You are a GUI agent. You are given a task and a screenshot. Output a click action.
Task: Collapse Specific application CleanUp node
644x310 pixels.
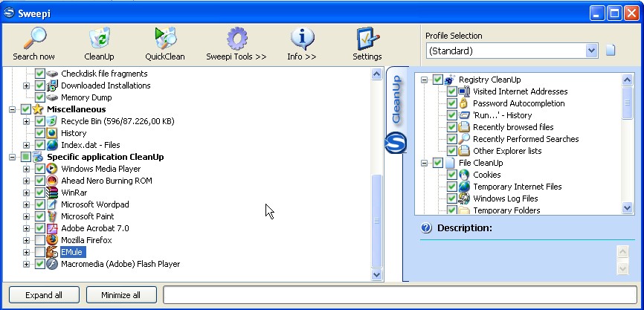(13, 157)
